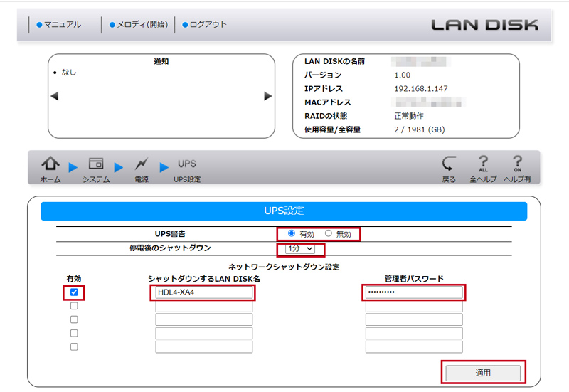Screen dimensions: 569x392
Task: Open the System (システム) breadcrumb icon
Action: click(x=96, y=164)
